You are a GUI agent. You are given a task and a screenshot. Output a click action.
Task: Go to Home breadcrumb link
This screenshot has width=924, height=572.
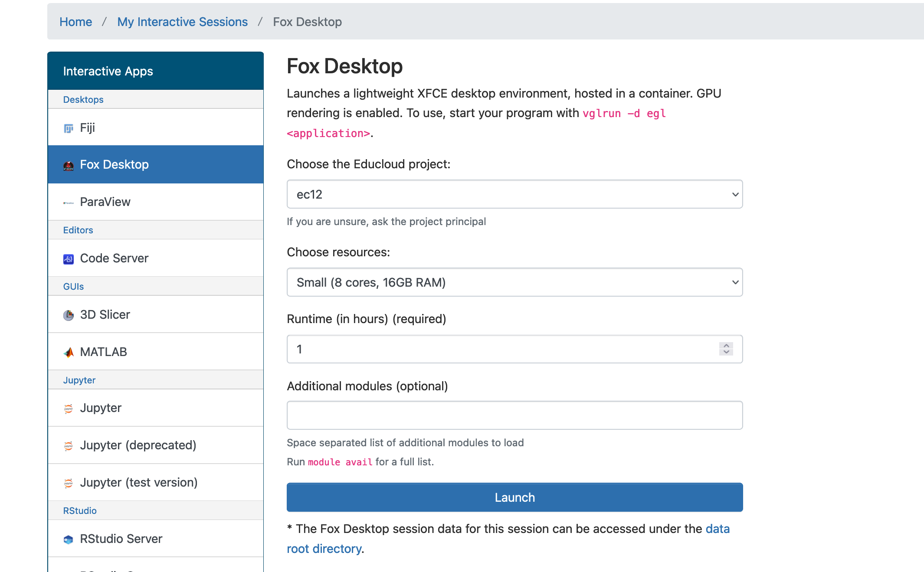[x=76, y=22]
